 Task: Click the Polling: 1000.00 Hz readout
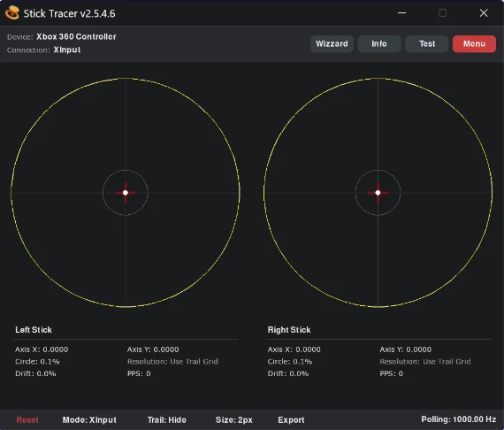pos(459,419)
